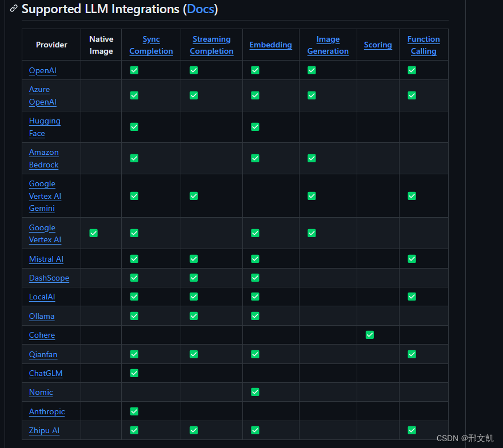
Task: Open the Azure OpenAI provider link
Action: click(43, 95)
